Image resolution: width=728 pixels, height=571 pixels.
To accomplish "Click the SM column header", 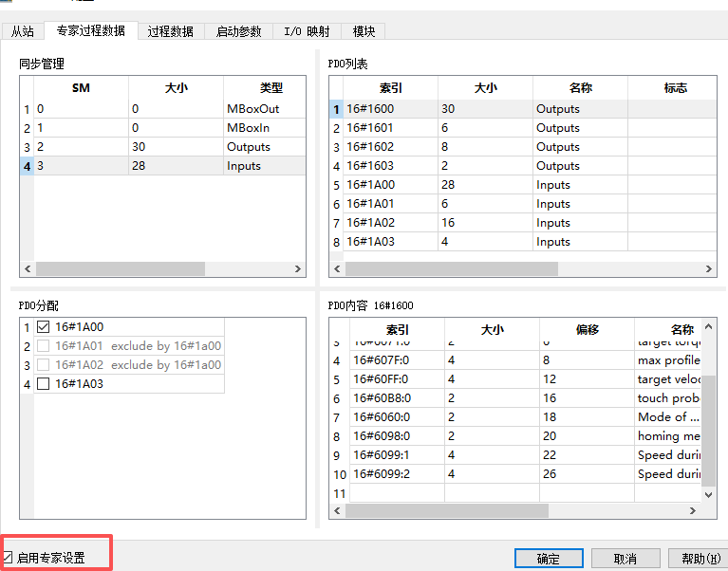I will (81, 88).
